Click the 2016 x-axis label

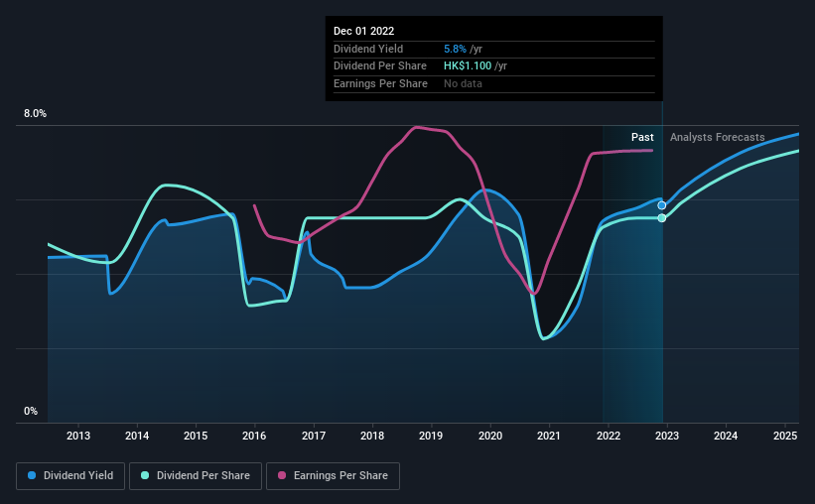[x=254, y=436]
